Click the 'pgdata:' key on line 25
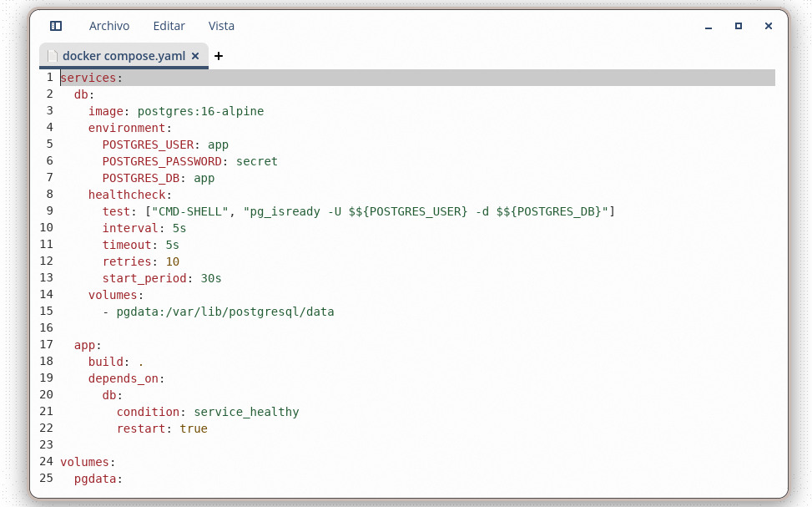 [98, 479]
